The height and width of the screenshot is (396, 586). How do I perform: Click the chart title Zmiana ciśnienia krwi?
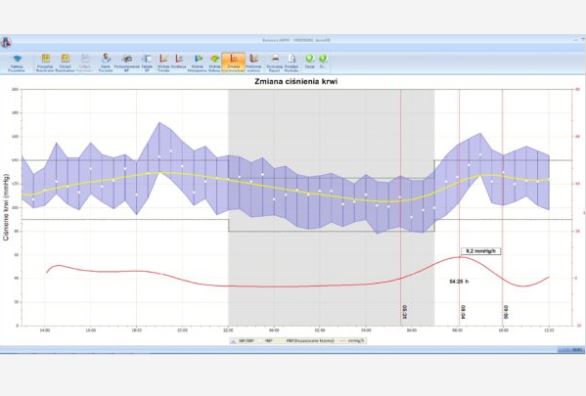tap(296, 81)
